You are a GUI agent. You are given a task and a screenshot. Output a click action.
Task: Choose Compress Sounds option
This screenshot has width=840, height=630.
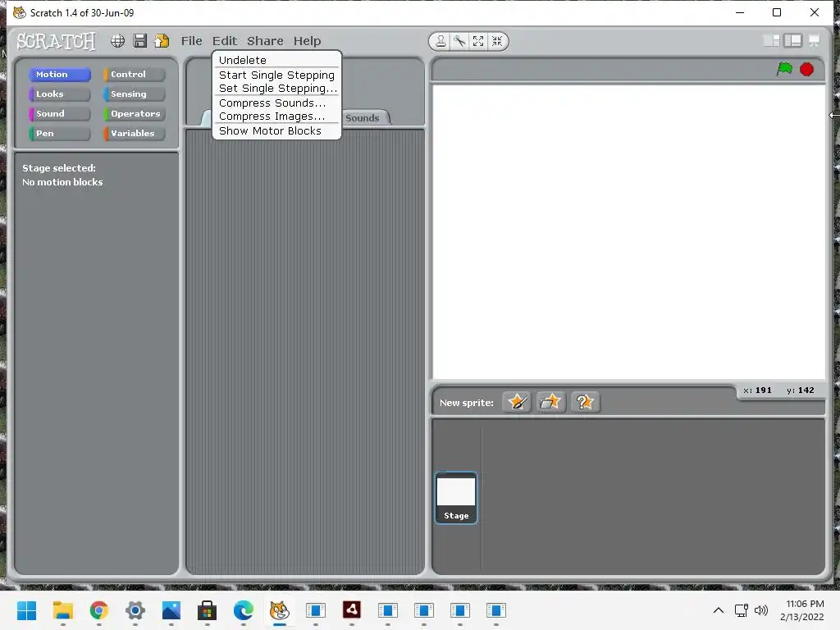[x=277, y=103]
